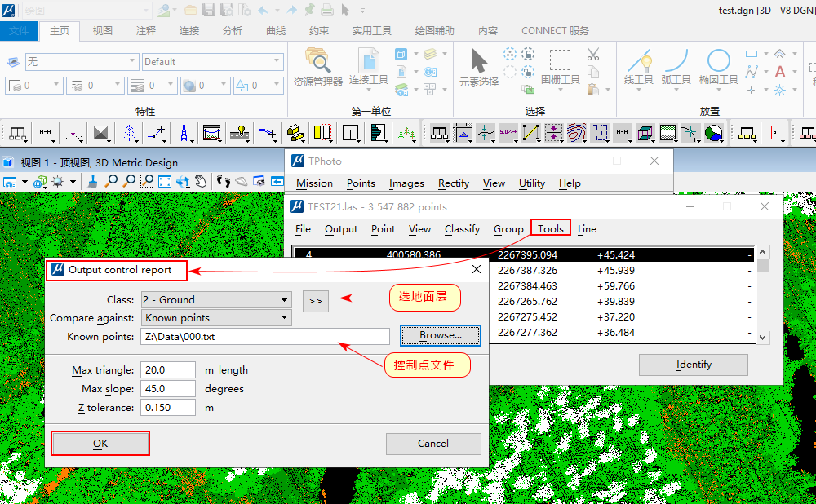
Task: Click the Update View brush icon
Action: click(93, 182)
